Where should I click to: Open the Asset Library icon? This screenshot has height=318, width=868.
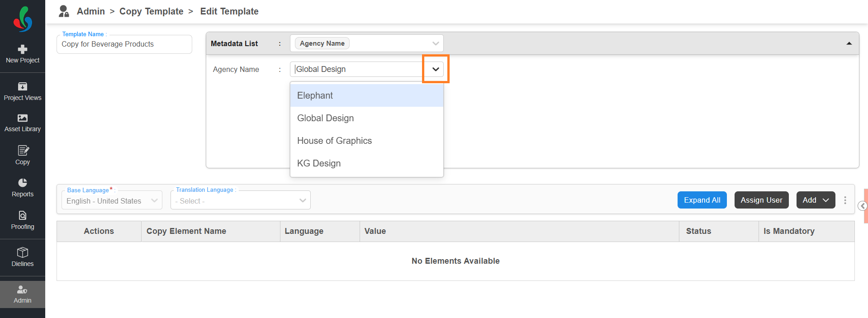coord(23,118)
